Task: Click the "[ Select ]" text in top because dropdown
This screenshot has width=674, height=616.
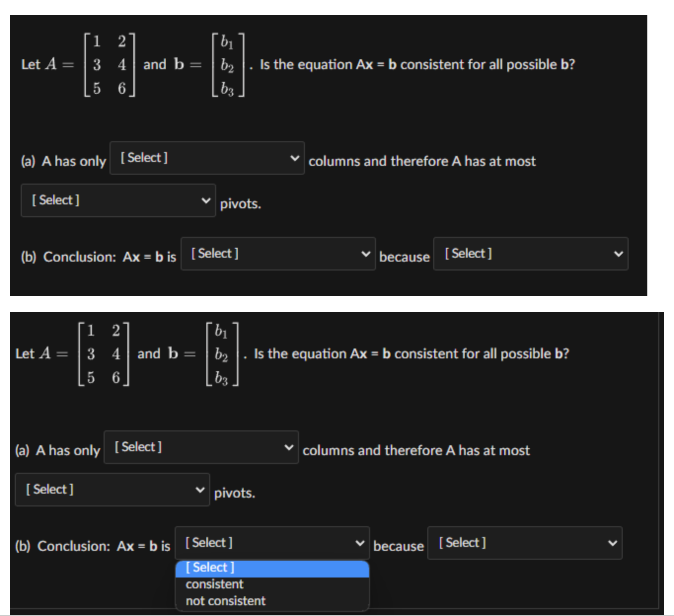Action: [x=468, y=253]
